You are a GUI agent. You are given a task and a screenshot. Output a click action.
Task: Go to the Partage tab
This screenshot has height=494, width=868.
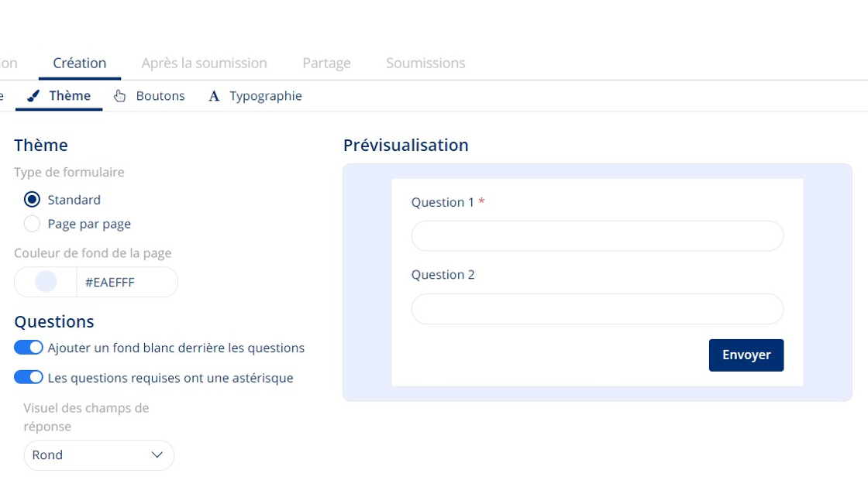click(x=326, y=63)
